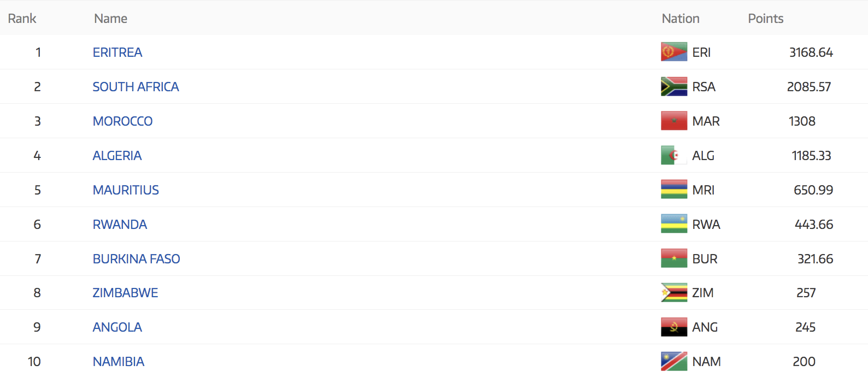Image resolution: width=868 pixels, height=377 pixels.
Task: Click the Morocco flag icon
Action: [673, 121]
